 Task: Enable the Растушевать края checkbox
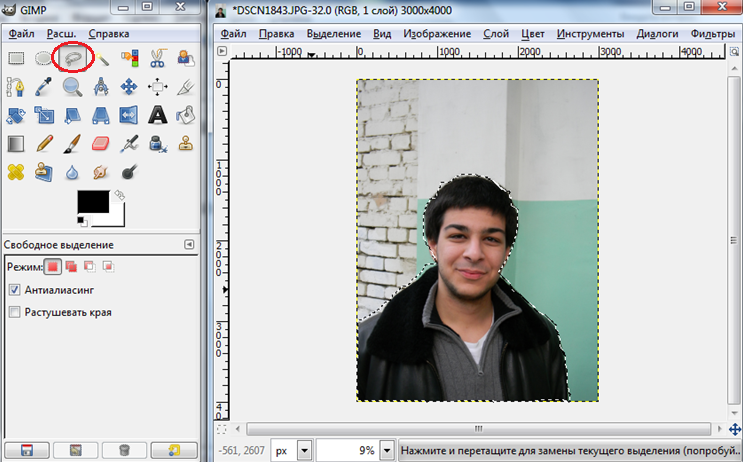[15, 312]
